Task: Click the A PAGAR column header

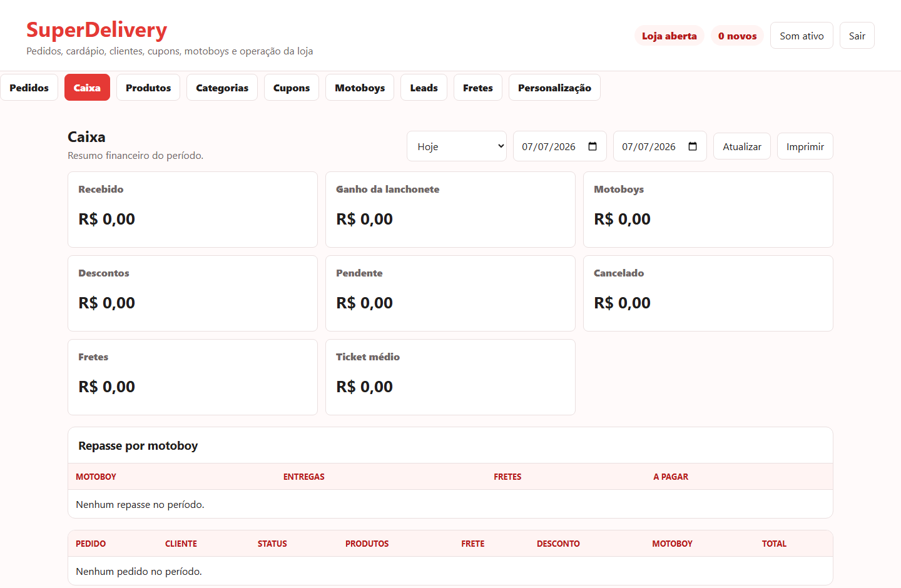Action: point(671,477)
